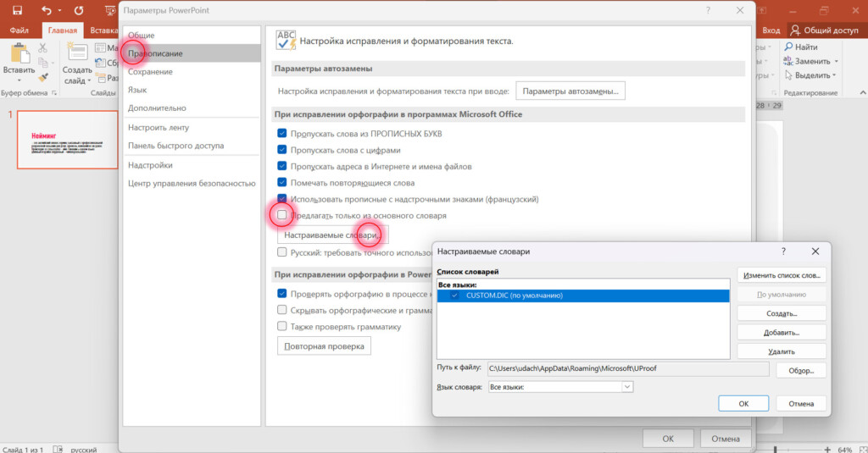Screen dimensions: 868x453
Task: Switch to the Вставка ribbon tab
Action: pyautogui.click(x=103, y=30)
